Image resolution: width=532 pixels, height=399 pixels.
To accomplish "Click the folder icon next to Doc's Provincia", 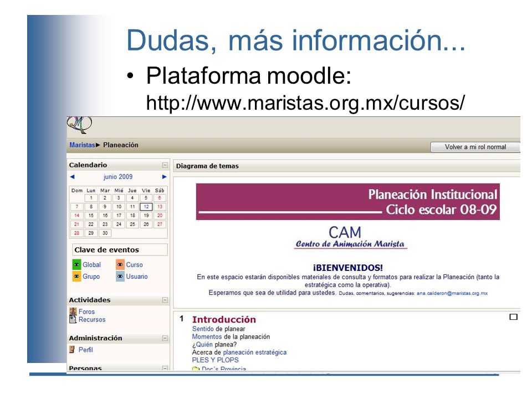I will coord(196,369).
